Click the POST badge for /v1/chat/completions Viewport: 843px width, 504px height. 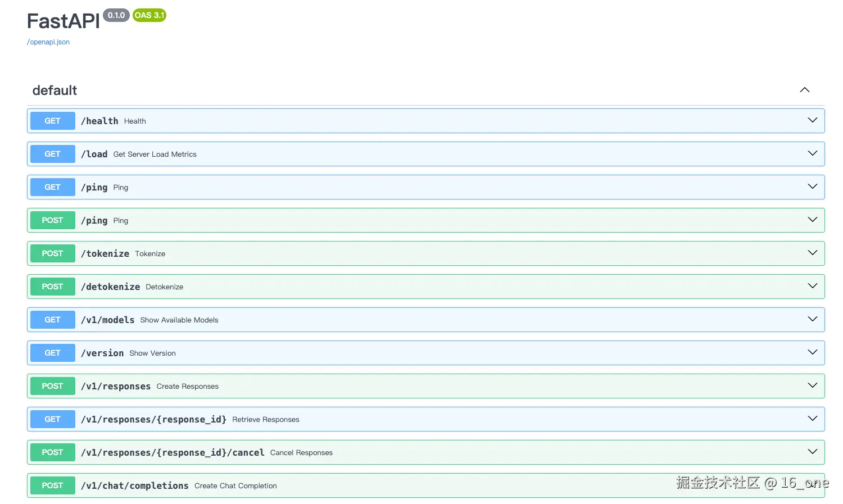point(52,485)
